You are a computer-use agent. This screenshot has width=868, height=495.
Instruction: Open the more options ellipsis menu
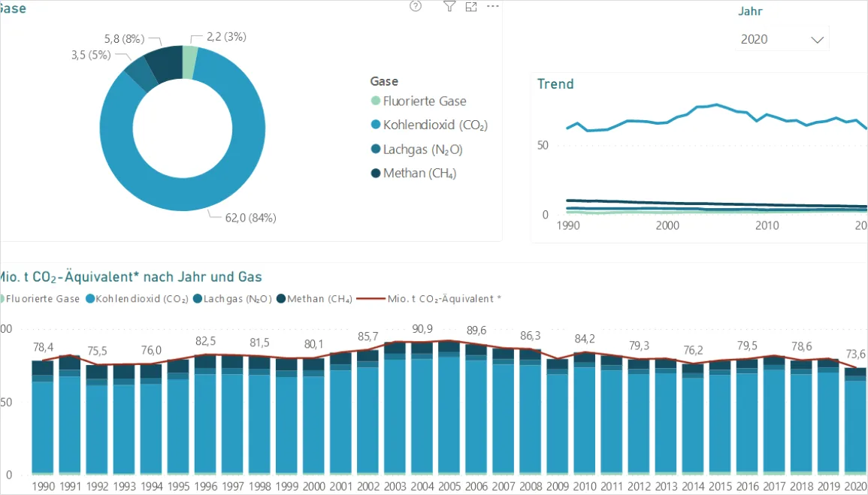pos(493,6)
